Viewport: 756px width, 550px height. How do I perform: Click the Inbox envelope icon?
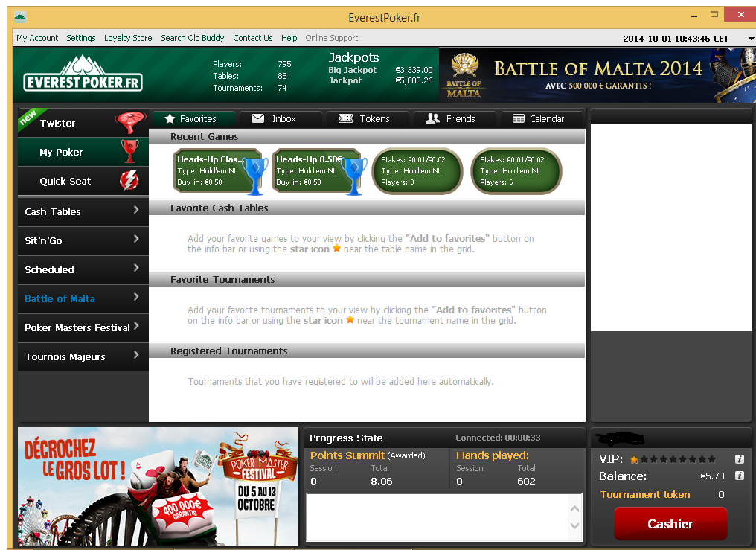click(x=258, y=118)
